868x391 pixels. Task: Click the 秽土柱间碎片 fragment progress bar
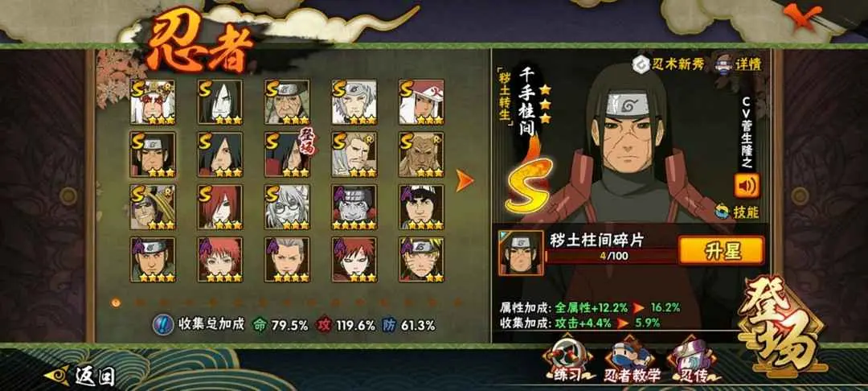pos(611,256)
